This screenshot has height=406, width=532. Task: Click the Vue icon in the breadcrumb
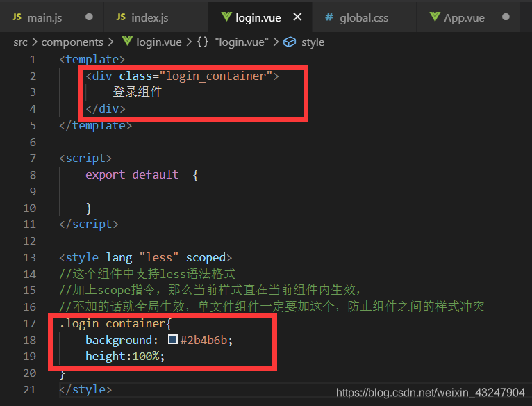click(x=127, y=42)
